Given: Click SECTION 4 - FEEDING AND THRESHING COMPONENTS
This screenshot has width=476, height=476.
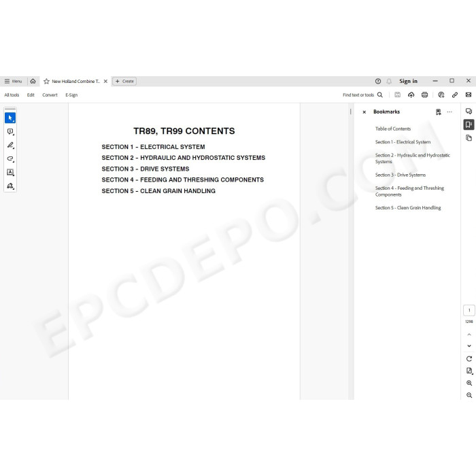Looking at the screenshot, I should point(183,180).
